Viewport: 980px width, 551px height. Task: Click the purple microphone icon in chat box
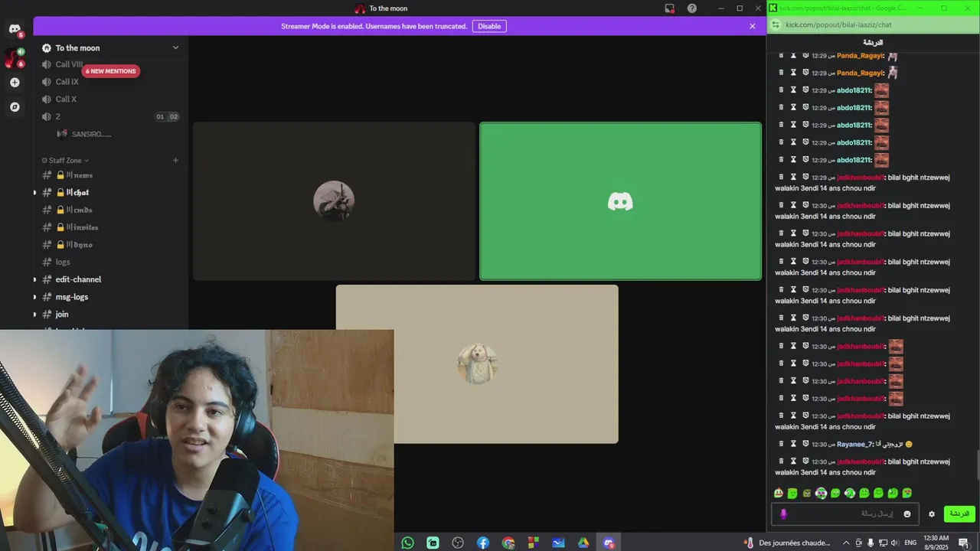[783, 514]
